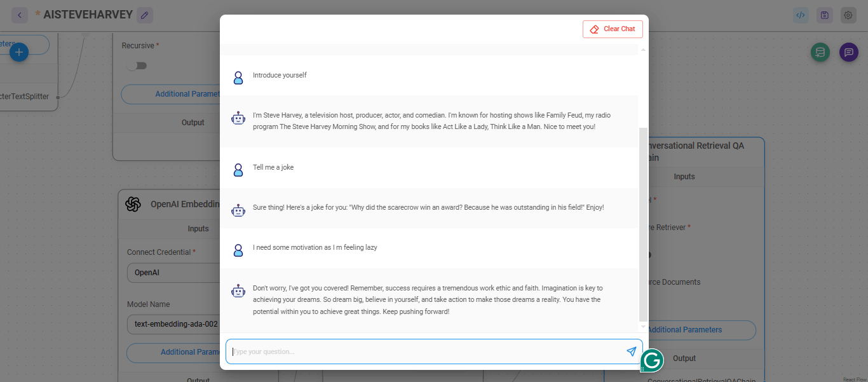868x382 pixels.
Task: Open the chatflow settings gear
Action: pyautogui.click(x=848, y=15)
